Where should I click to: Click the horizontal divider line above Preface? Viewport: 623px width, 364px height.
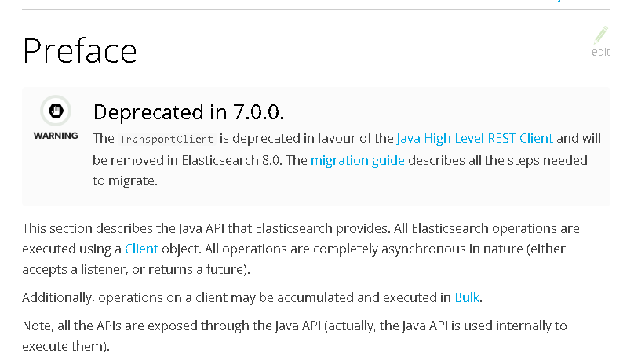pos(316,10)
